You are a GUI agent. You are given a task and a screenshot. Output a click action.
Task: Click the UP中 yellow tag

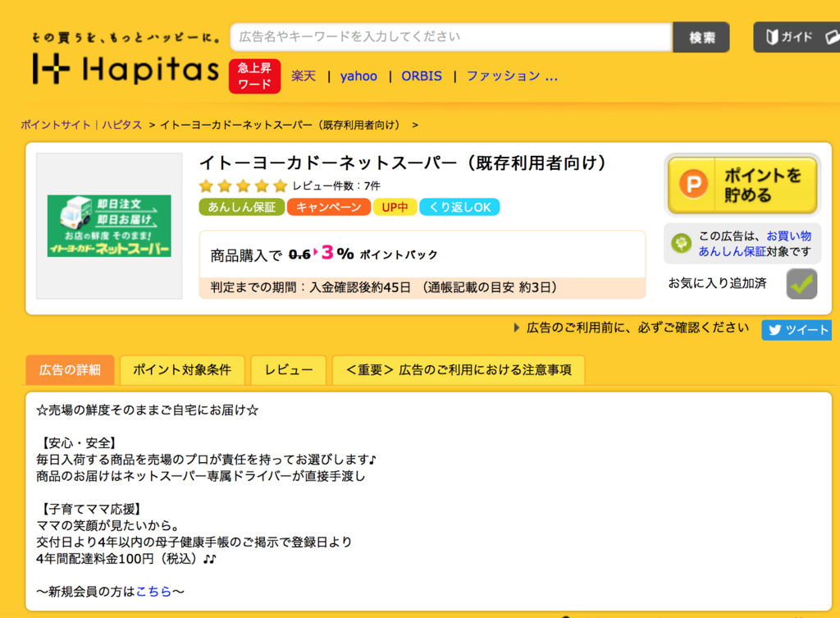(395, 207)
